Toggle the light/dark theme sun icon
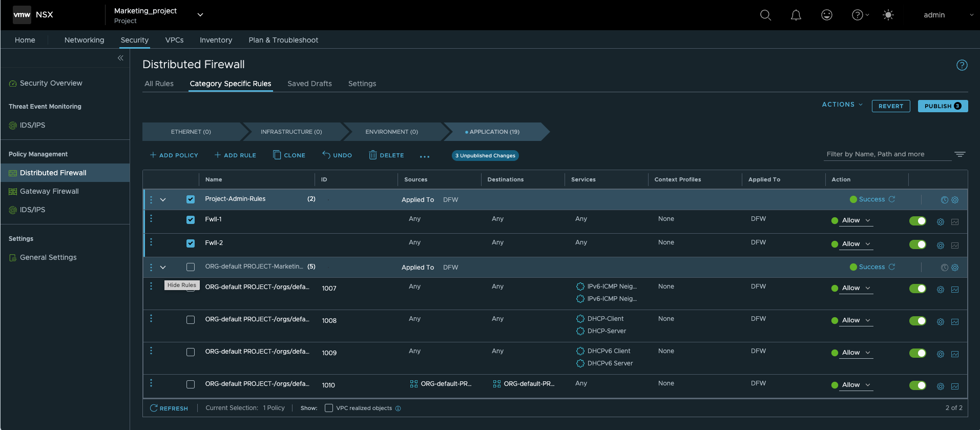This screenshot has width=980, height=430. point(888,15)
